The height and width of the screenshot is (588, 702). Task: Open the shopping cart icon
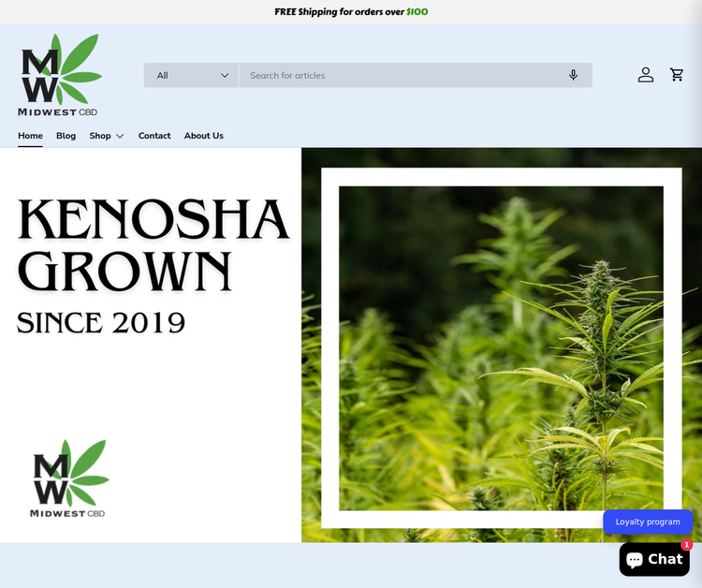pyautogui.click(x=677, y=75)
